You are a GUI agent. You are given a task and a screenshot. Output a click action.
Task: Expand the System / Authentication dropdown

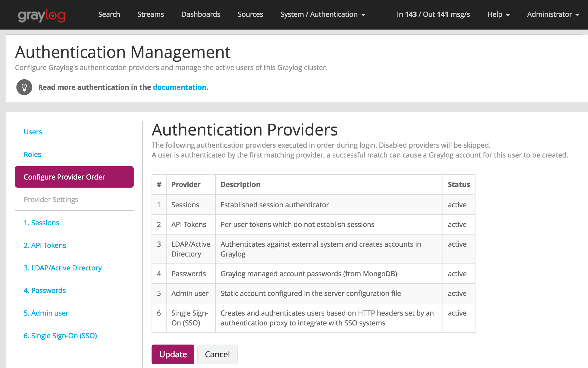323,14
